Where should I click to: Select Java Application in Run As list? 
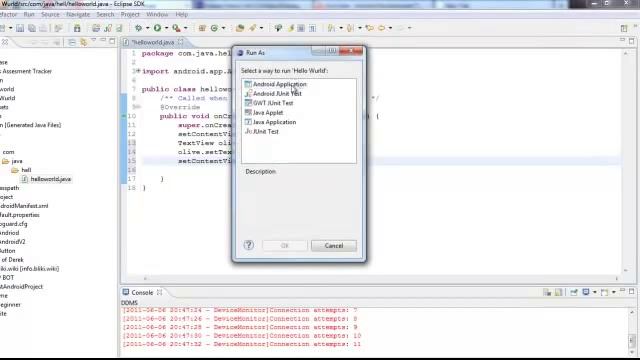(274, 122)
